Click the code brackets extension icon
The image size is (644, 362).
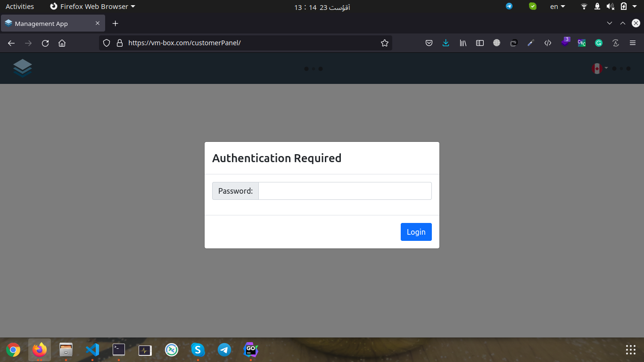(548, 43)
